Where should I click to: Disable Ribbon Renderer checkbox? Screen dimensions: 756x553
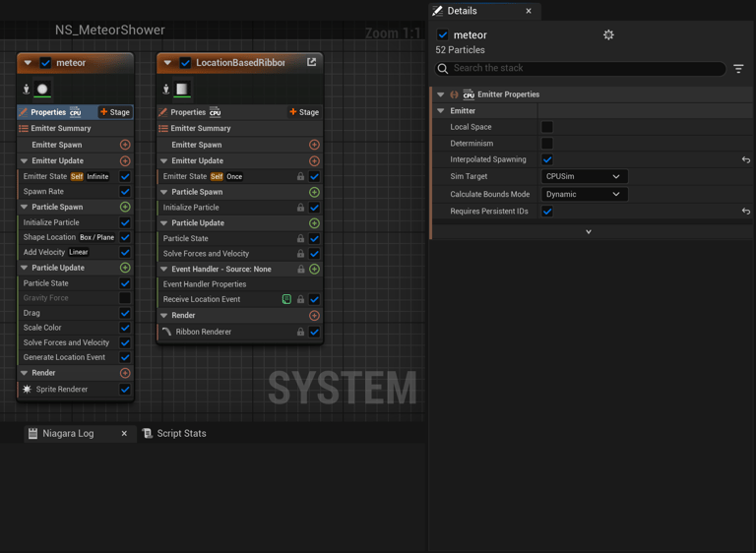tap(314, 332)
